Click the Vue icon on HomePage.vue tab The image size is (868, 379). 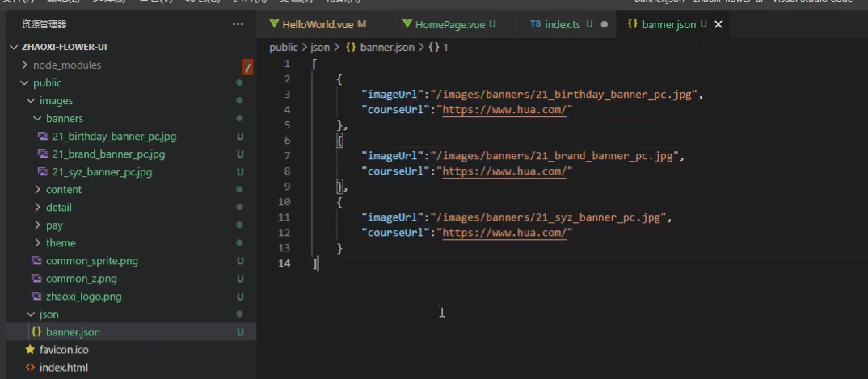[x=407, y=23]
